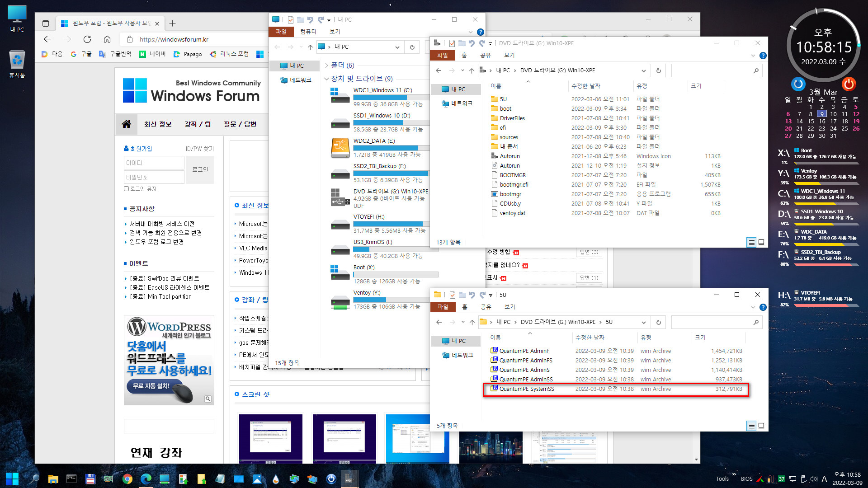Open recent locations dropdown in 5U window
The height and width of the screenshot is (488, 868).
[x=462, y=322]
